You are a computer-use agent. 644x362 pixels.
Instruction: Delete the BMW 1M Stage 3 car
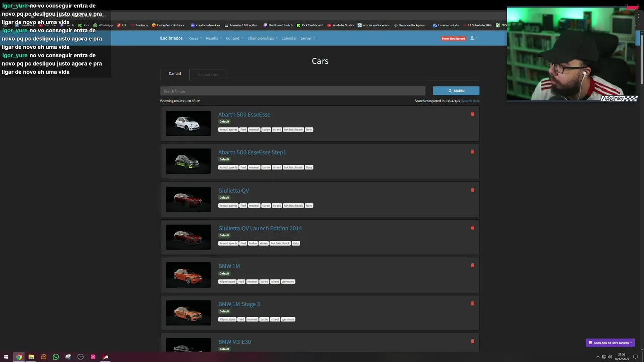click(472, 304)
